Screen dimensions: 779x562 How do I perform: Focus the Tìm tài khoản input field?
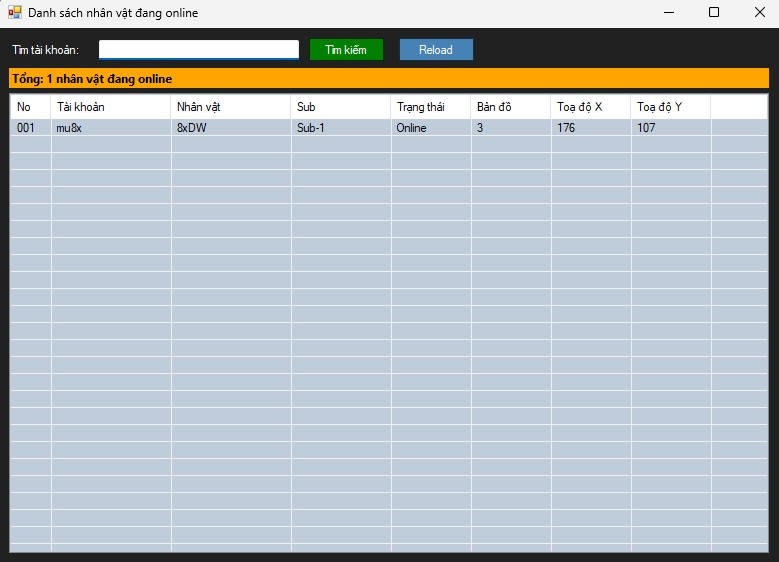[199, 50]
